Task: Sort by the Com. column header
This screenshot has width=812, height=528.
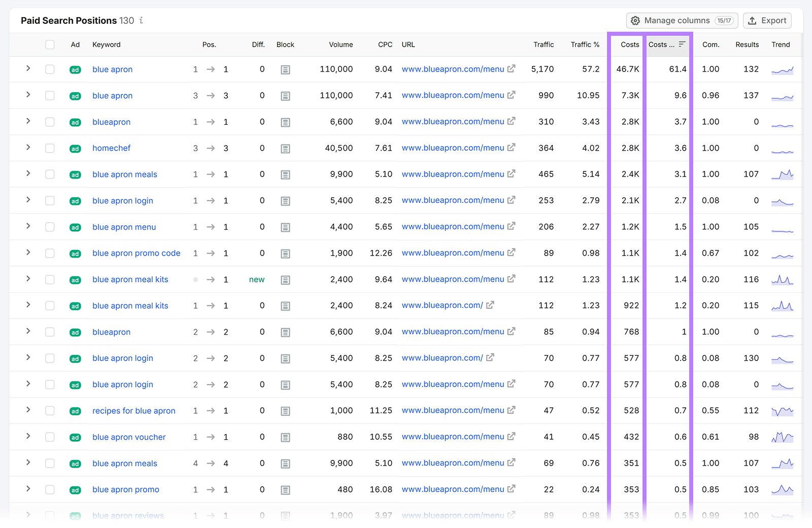Action: click(710, 45)
